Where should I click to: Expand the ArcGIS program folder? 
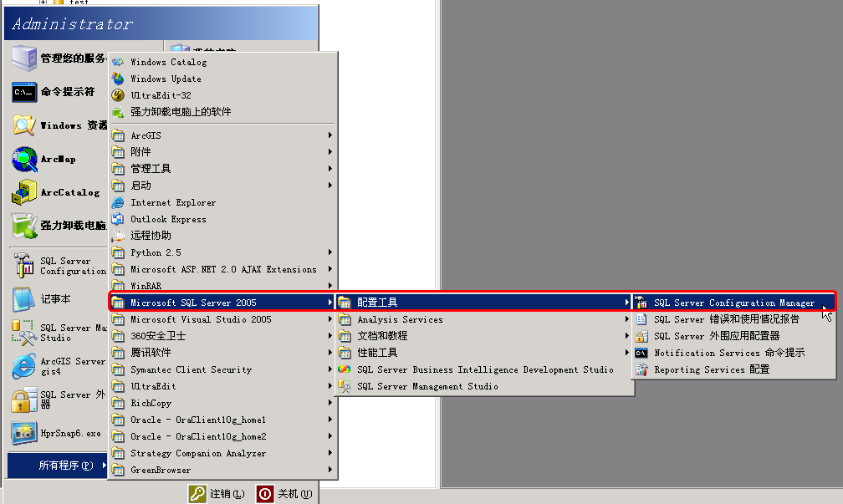pyautogui.click(x=222, y=135)
